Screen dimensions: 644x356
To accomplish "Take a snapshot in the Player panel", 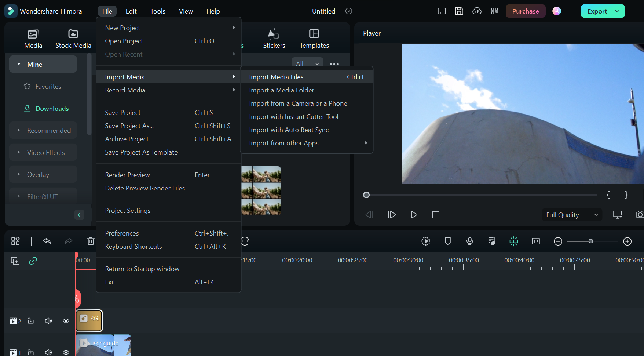I will point(640,215).
